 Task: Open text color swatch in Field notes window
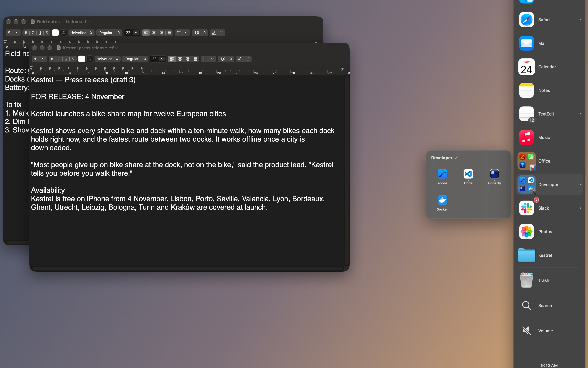[x=55, y=33]
